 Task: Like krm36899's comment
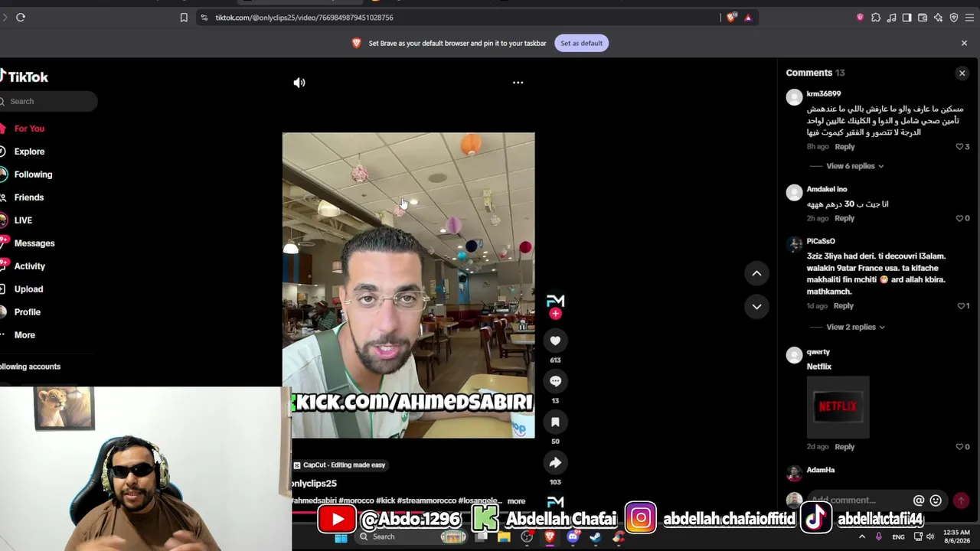pos(959,147)
